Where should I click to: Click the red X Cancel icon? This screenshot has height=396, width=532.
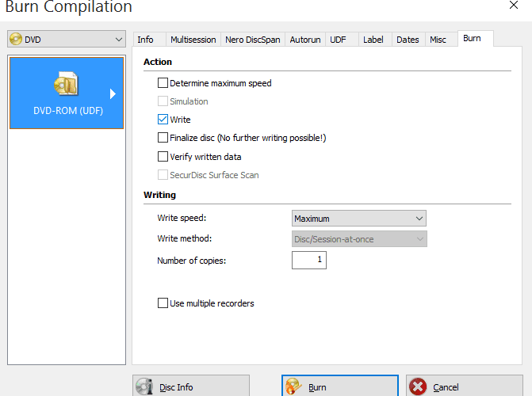[x=418, y=386]
